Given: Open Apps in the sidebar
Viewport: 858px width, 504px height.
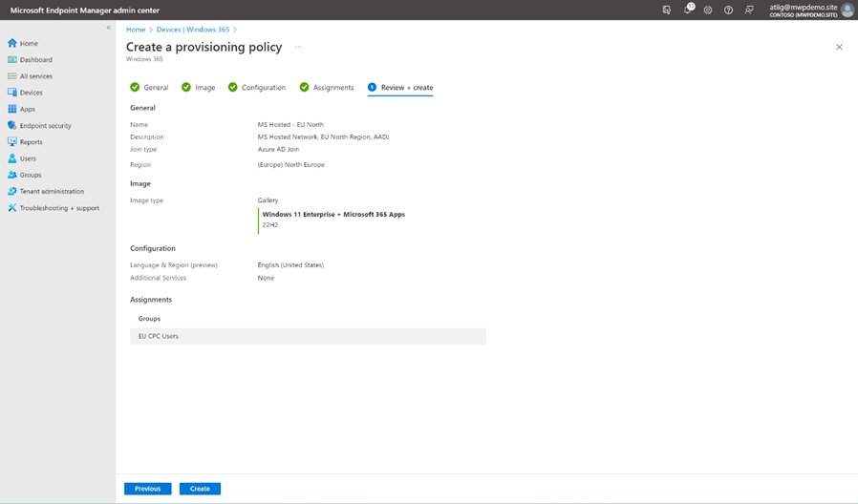Looking at the screenshot, I should 21,109.
